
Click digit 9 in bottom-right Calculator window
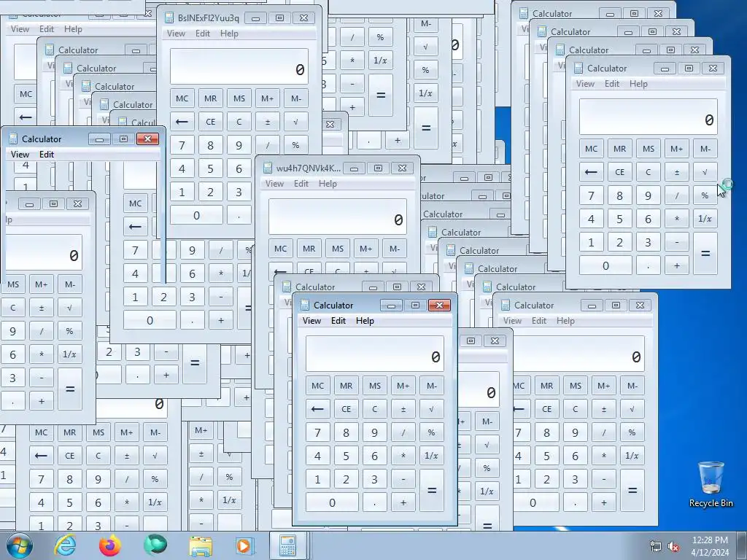(x=575, y=432)
